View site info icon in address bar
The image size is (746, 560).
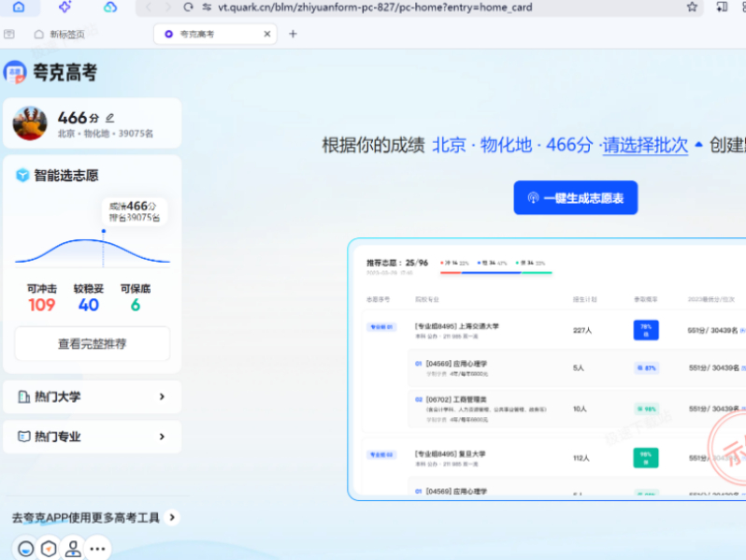click(207, 7)
